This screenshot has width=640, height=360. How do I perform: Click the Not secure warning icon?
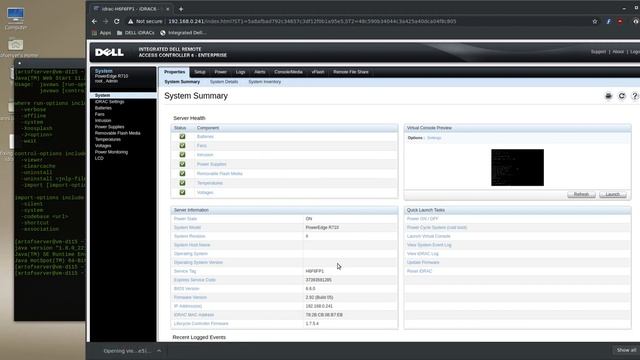tap(130, 21)
